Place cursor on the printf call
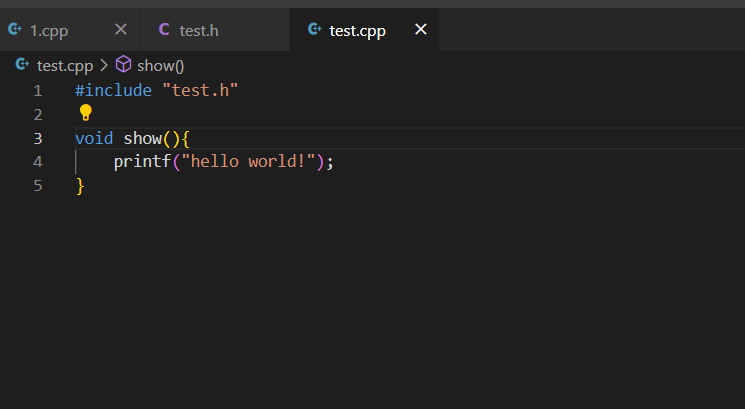Image resolution: width=745 pixels, height=409 pixels. click(141, 162)
